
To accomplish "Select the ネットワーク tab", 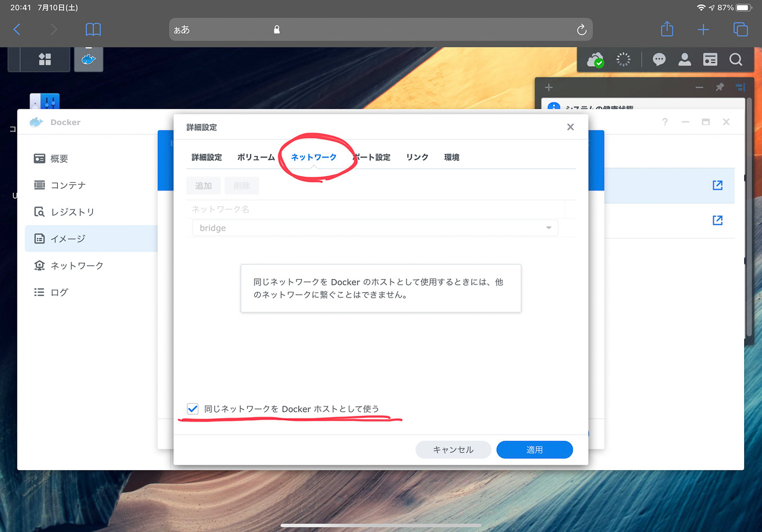I will point(314,157).
